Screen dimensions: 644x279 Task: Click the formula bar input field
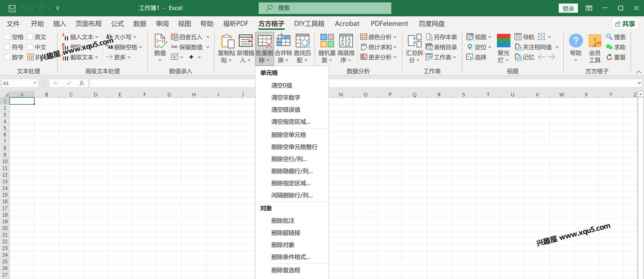[363, 83]
